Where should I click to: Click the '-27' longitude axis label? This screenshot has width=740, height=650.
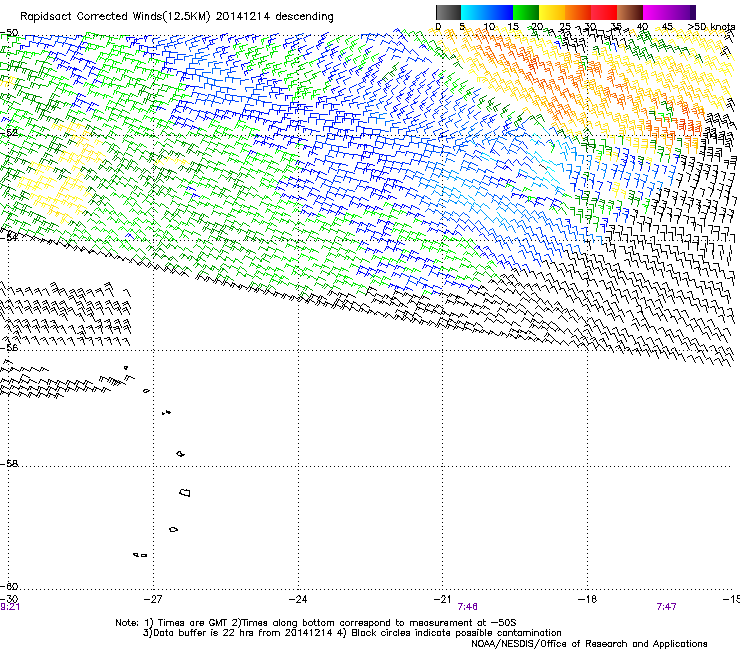[153, 599]
